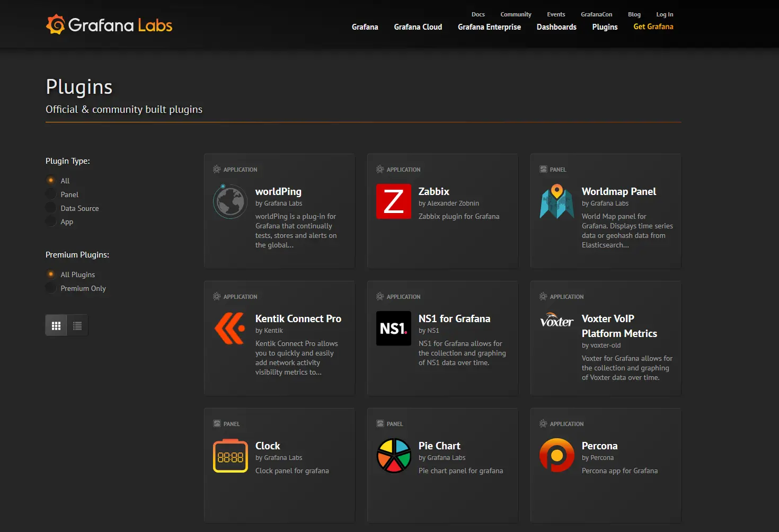Open the Grafana nav menu item
Viewport: 779px width, 532px height.
click(x=365, y=27)
